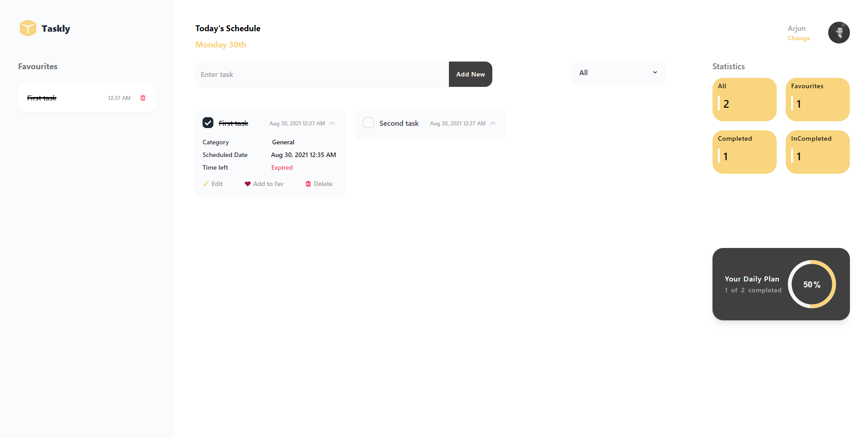Focus the Enter task input field

click(x=322, y=74)
